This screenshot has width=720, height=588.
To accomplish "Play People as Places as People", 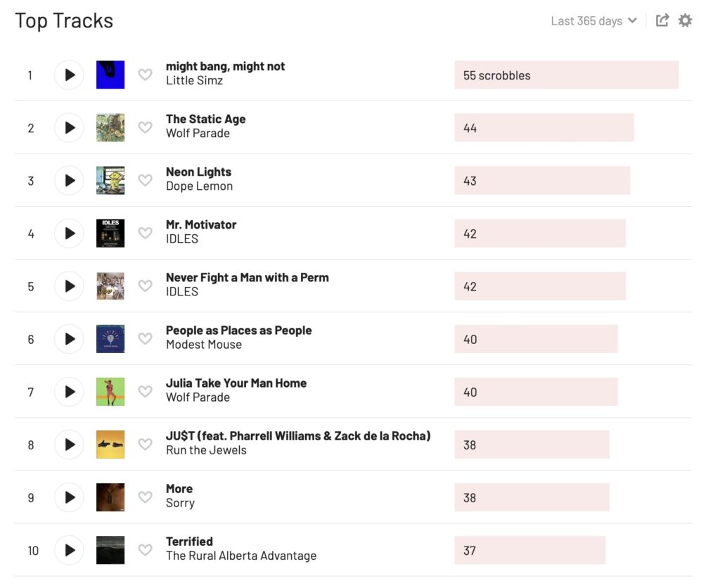I will [x=70, y=339].
